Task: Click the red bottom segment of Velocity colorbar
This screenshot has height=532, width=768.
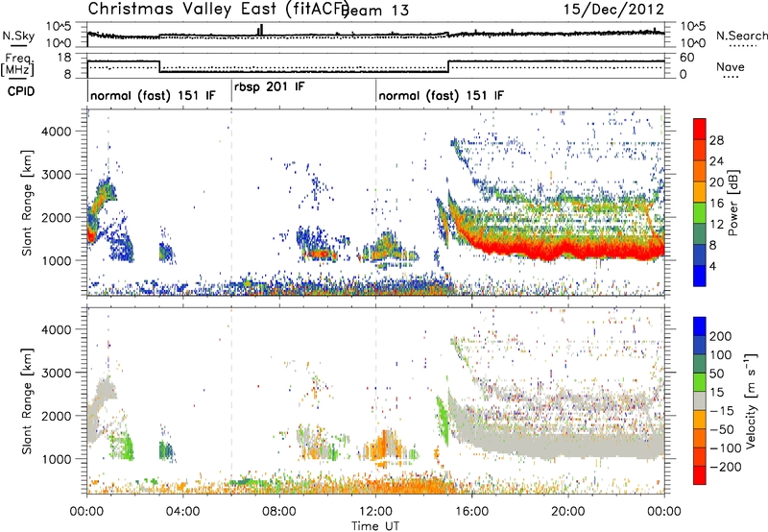Action: coord(700,475)
